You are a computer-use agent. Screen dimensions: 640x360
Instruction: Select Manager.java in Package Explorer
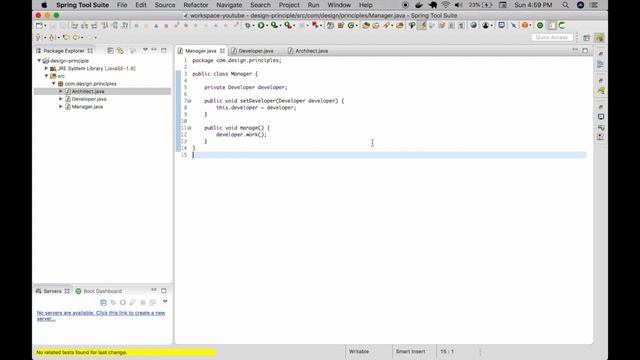pyautogui.click(x=87, y=107)
